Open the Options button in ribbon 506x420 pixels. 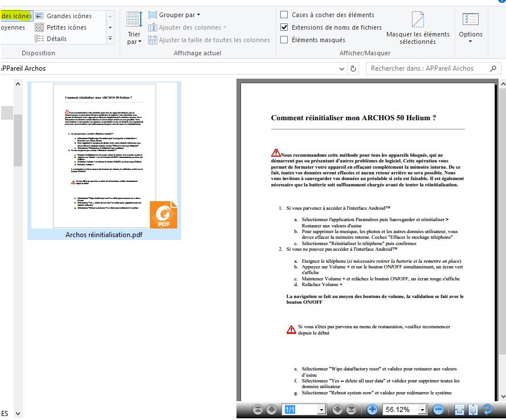(471, 28)
